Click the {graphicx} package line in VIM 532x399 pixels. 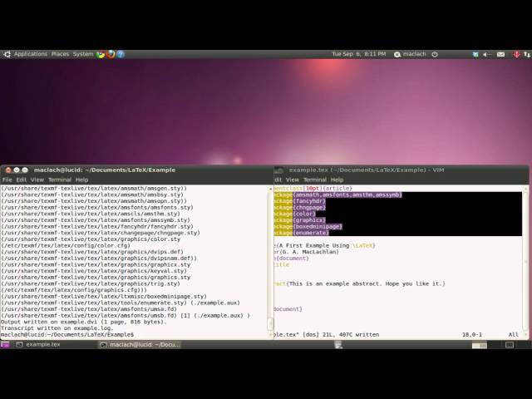pyautogui.click(x=299, y=220)
